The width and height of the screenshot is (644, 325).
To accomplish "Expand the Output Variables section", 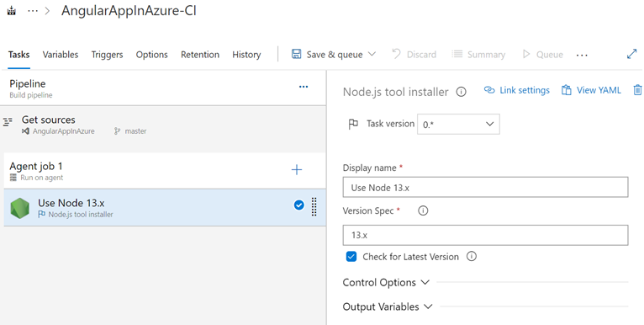I will tap(388, 307).
